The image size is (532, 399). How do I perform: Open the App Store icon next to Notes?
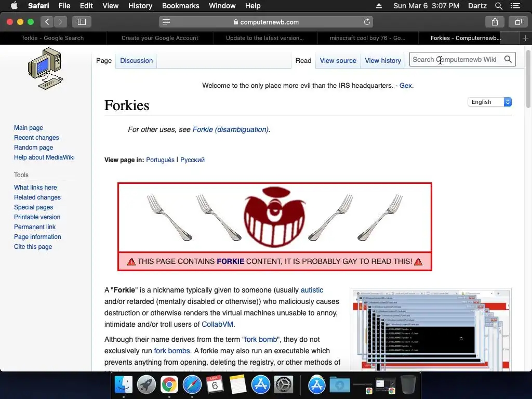[x=261, y=385]
